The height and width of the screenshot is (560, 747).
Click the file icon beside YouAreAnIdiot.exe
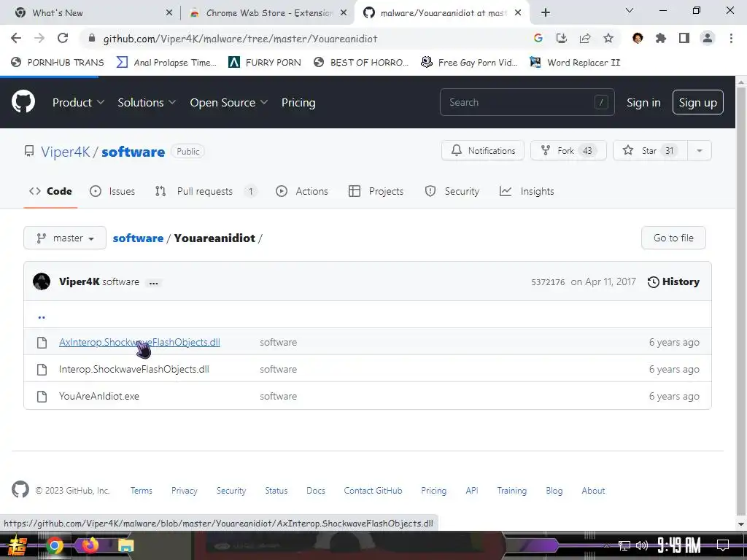tap(42, 396)
